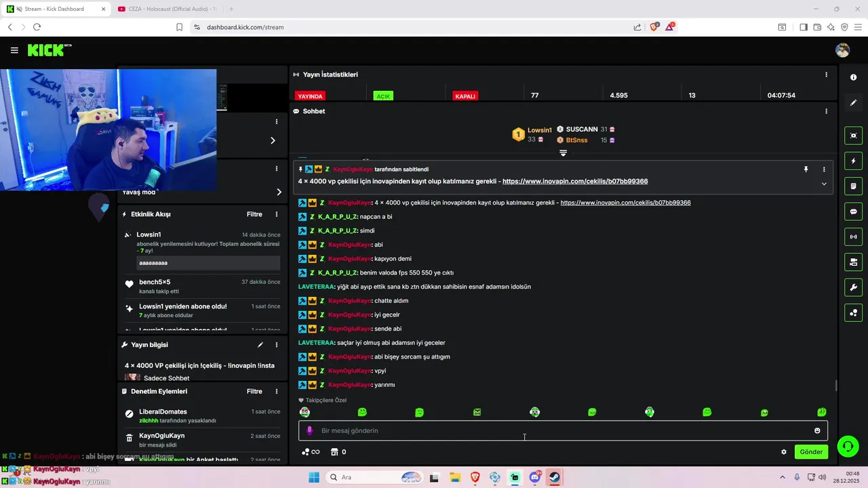The image size is (868, 488).
Task: Toggle the document panel in the sidebar
Action: point(853,186)
